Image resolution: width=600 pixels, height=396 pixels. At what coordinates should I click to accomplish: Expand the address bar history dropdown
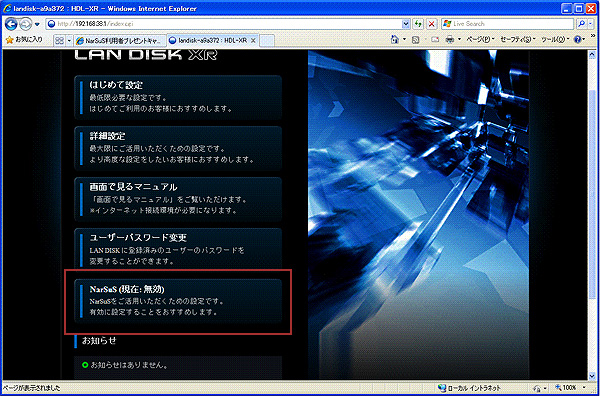(406, 24)
